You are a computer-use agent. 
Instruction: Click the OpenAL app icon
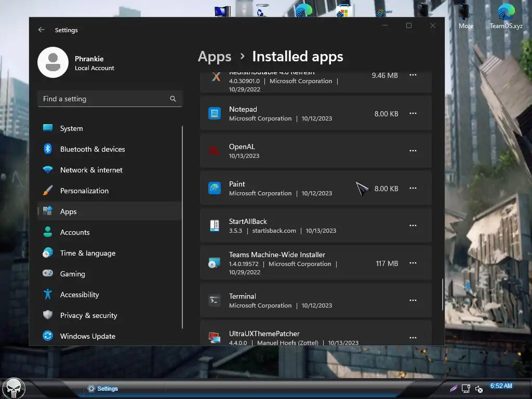tap(215, 151)
